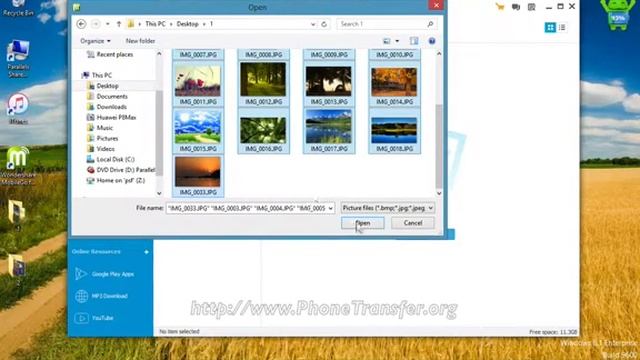Open view options dropdown arrow
640x360 pixels.
397,41
